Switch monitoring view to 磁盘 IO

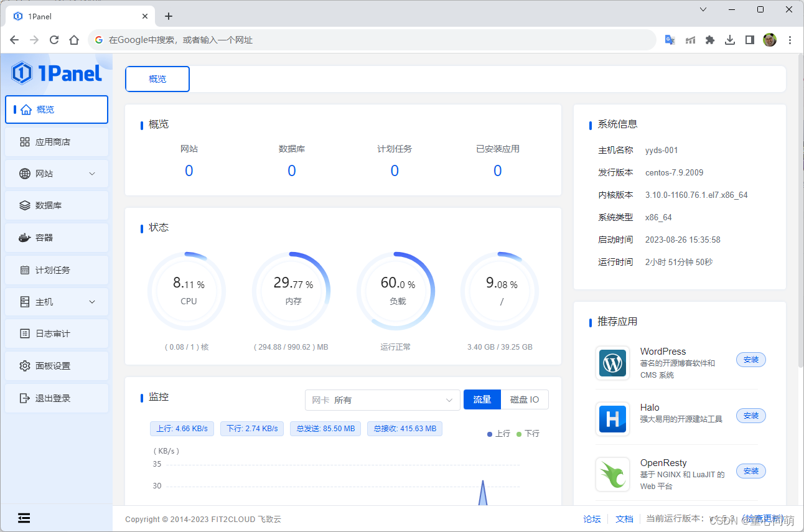[x=525, y=399]
